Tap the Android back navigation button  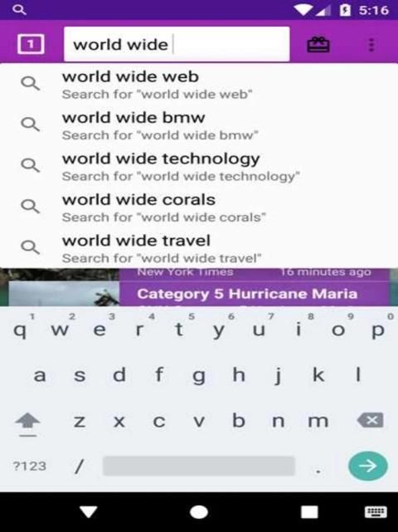pyautogui.click(x=89, y=511)
